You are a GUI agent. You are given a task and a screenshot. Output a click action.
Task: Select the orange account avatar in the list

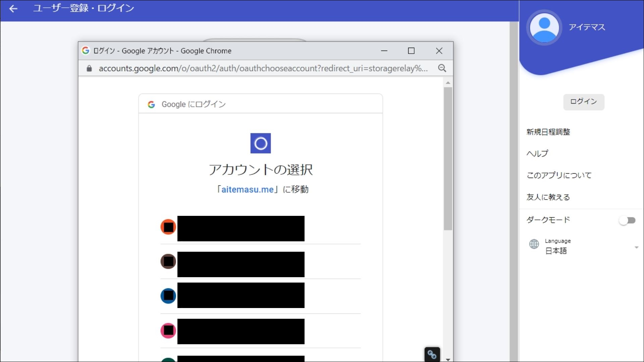pos(168,227)
